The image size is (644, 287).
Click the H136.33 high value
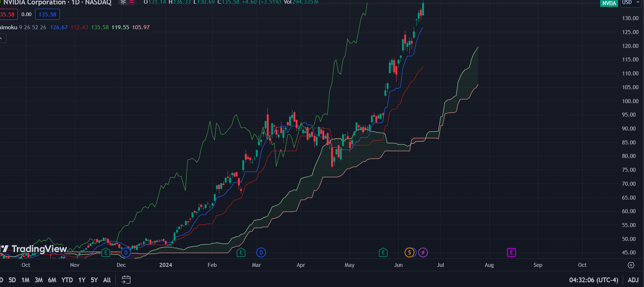coord(179,2)
